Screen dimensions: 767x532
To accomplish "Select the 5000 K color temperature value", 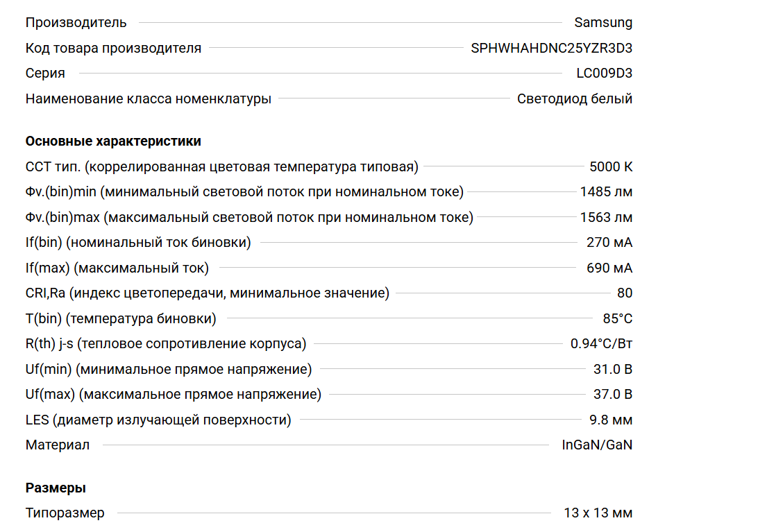I will [611, 166].
